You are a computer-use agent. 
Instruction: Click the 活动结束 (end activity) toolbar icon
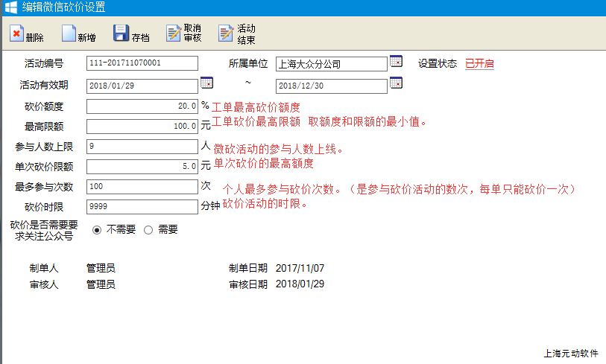(x=226, y=33)
